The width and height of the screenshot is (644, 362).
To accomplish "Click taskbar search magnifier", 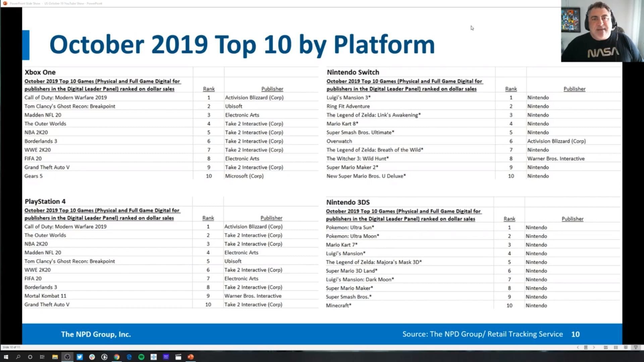I will pyautogui.click(x=18, y=357).
